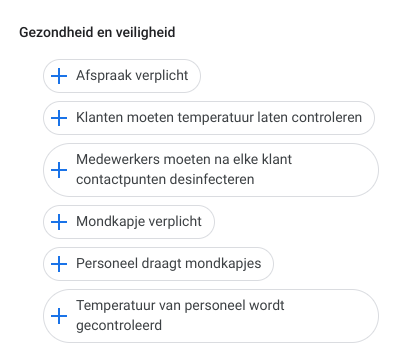396x364 pixels.
Task: Click the word mondkapjes in Personeel chip
Action: click(223, 264)
